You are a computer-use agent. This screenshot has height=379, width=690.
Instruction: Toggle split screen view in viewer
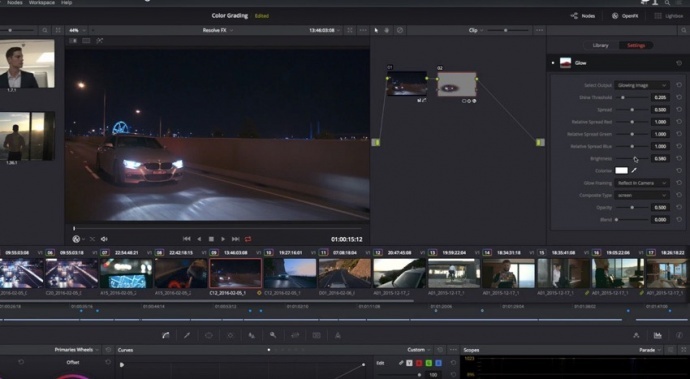(86, 40)
